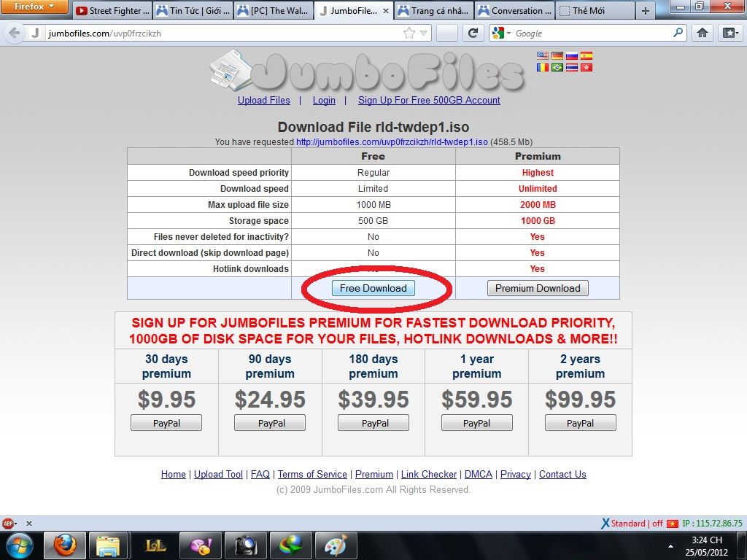Click the Adblock Plus icon
This screenshot has width=747, height=560.
(7, 524)
